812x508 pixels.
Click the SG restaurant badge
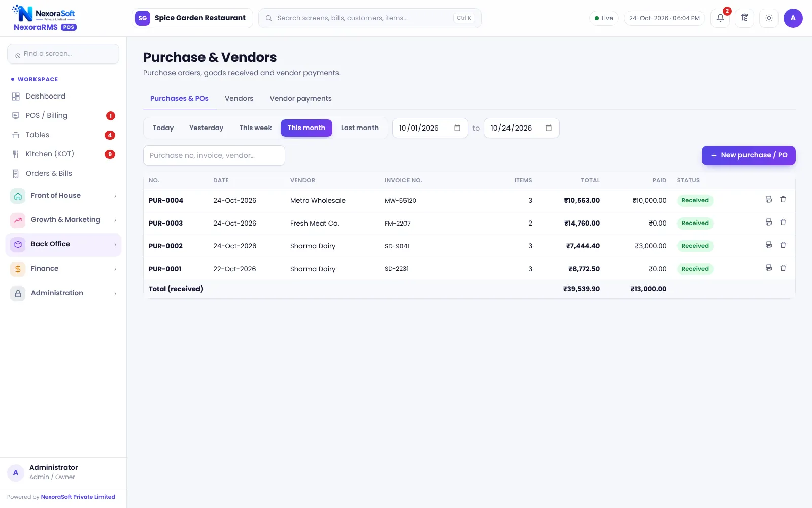pyautogui.click(x=143, y=18)
